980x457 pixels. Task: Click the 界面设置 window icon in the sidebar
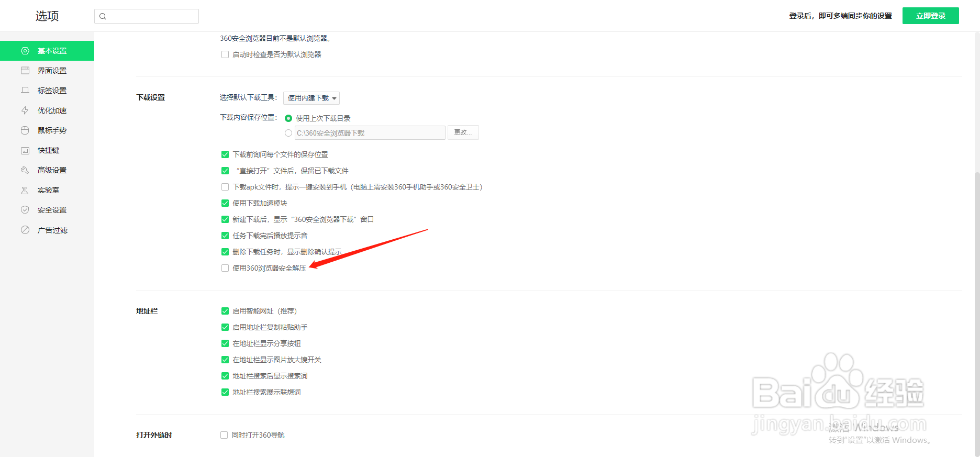[x=25, y=71]
